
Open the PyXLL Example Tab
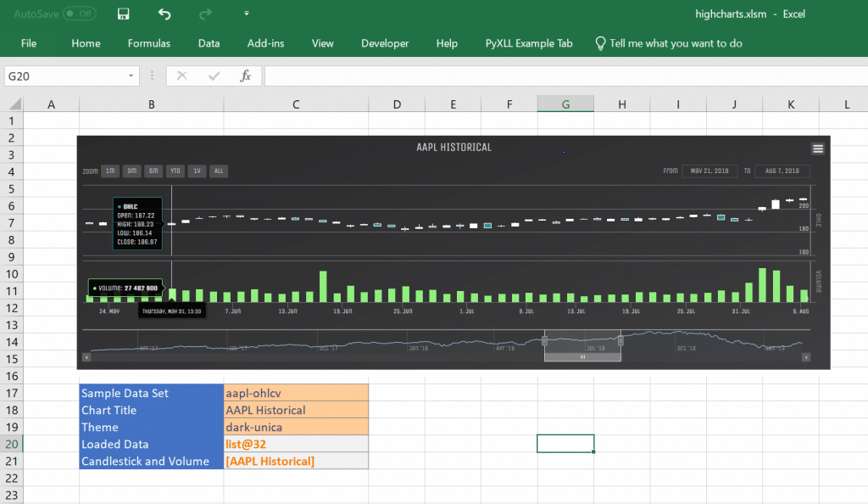(529, 43)
